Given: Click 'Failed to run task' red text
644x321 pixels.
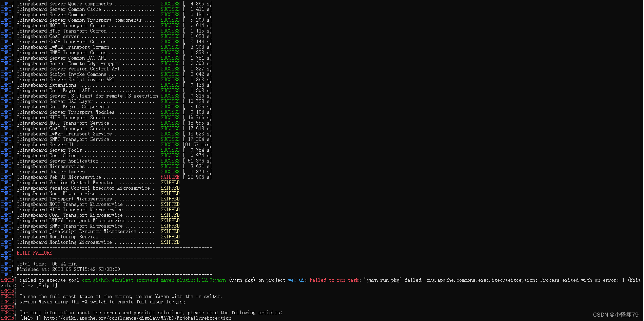Looking at the screenshot, I should [334, 280].
